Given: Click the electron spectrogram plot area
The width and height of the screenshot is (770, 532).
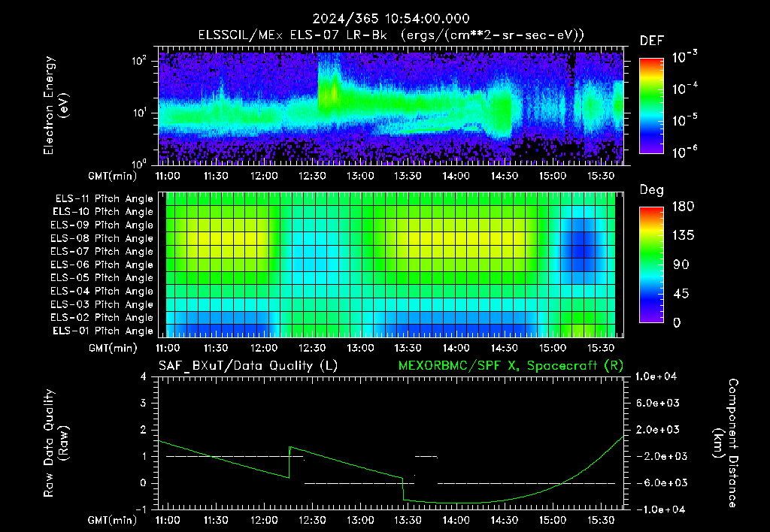Looking at the screenshot, I should point(391,105).
